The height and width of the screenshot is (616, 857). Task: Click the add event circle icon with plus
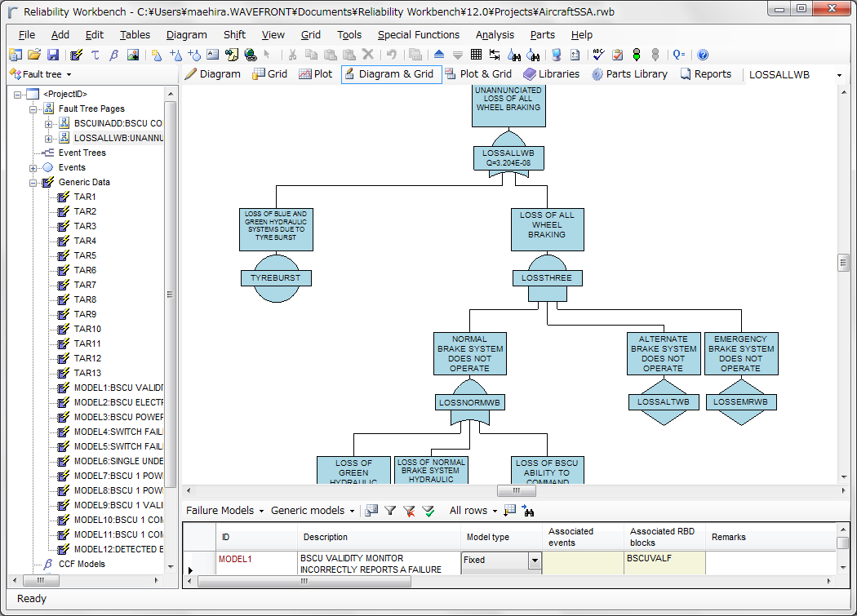194,55
